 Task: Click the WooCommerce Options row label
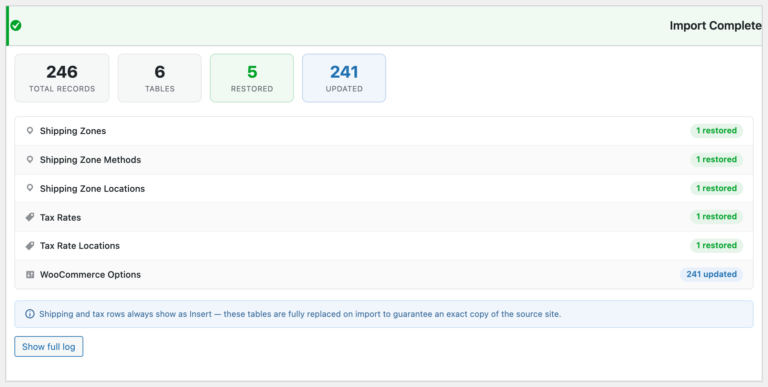coord(90,275)
